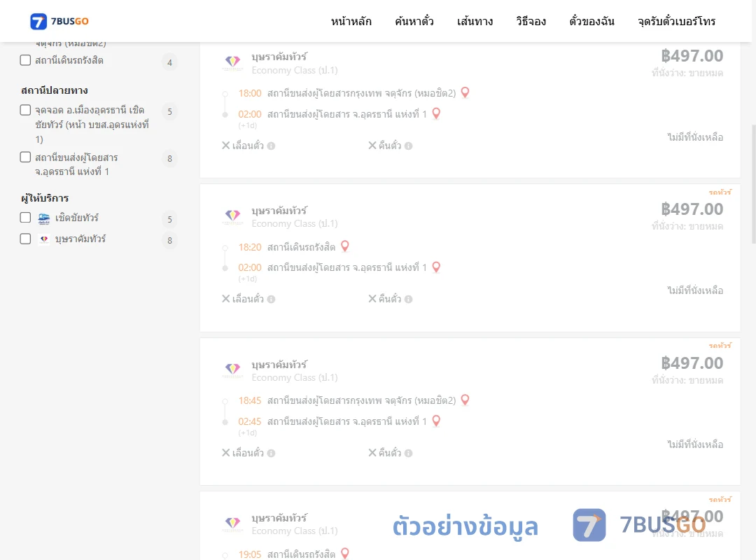Click info icon beside คืนตั๋ว on 18:45 trip
The height and width of the screenshot is (560, 756).
click(408, 453)
